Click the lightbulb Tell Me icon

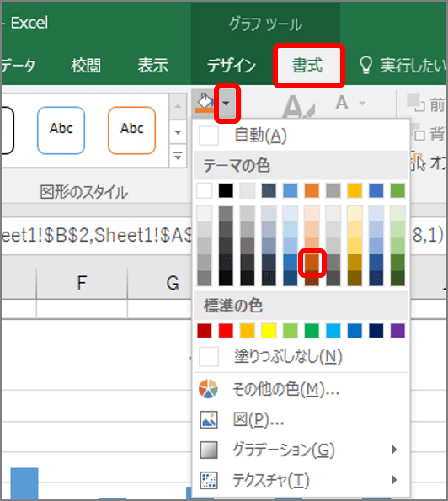(365, 66)
